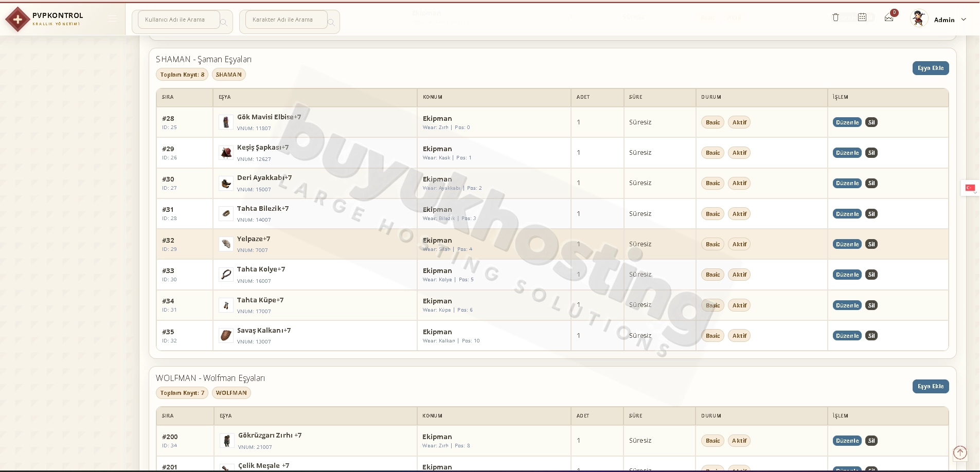Click the Çelik Meşale +7 item name
Image resolution: width=980 pixels, height=472 pixels.
[263, 465]
